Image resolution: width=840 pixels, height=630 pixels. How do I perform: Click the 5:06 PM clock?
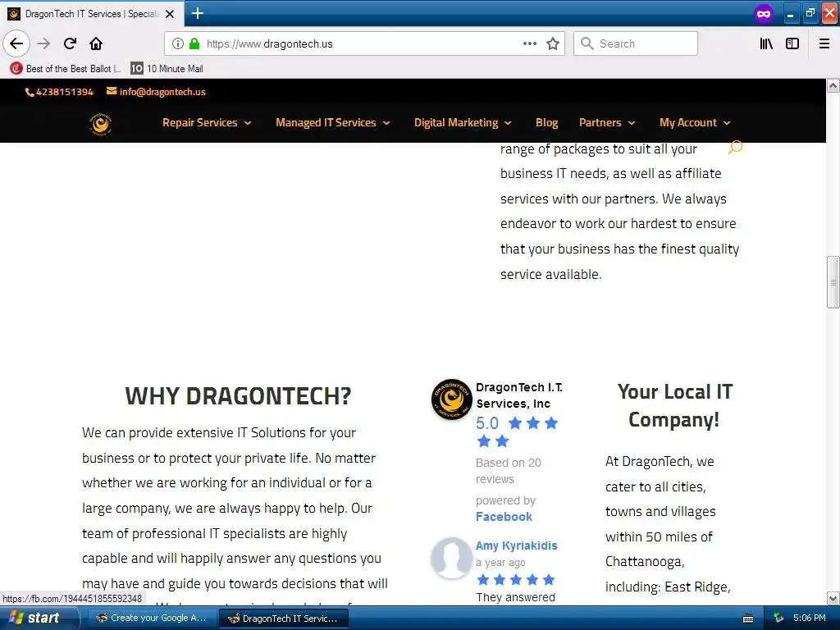810,618
